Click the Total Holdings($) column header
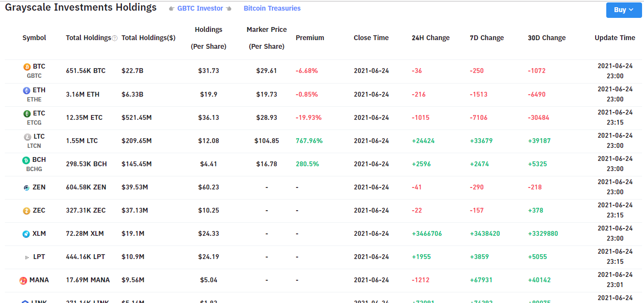 tap(149, 38)
